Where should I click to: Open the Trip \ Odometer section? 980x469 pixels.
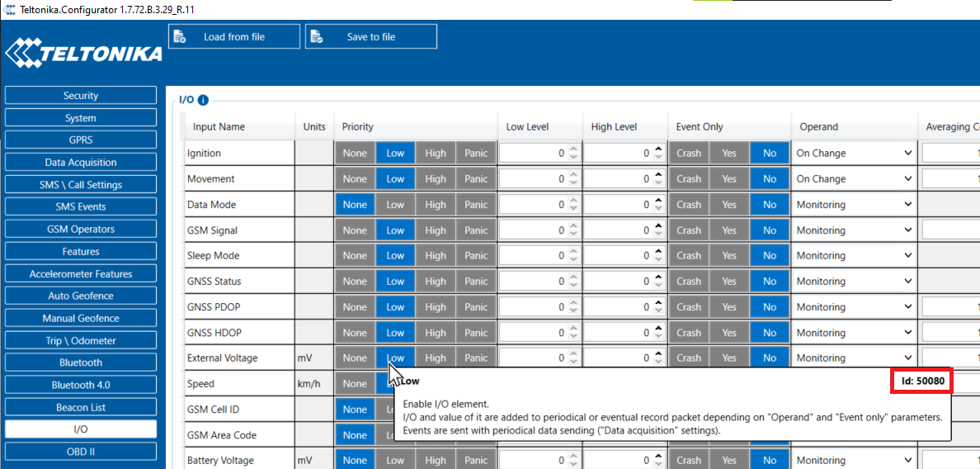[x=81, y=341]
